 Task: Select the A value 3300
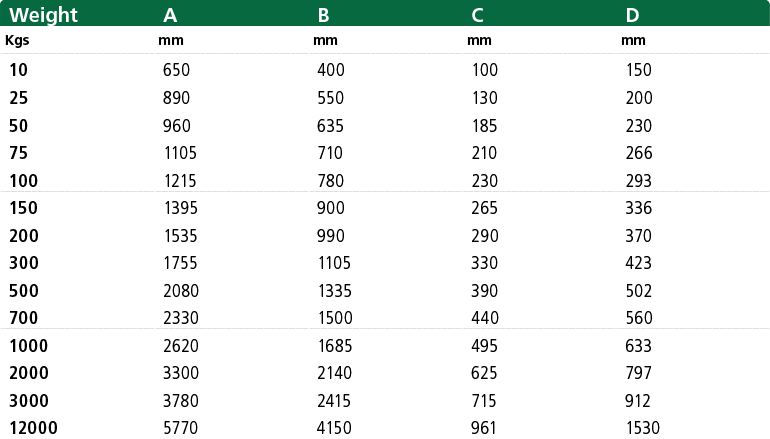[180, 374]
